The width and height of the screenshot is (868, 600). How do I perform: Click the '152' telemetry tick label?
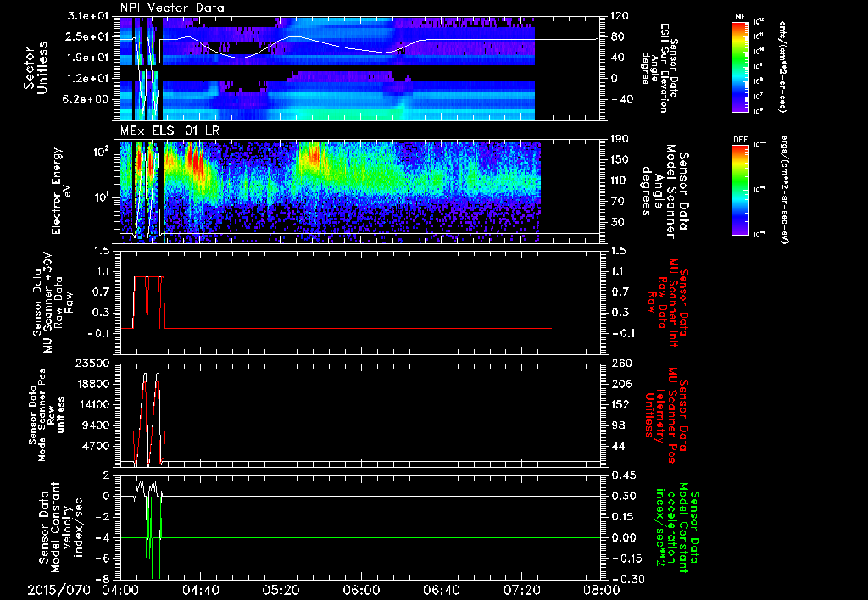click(620, 404)
